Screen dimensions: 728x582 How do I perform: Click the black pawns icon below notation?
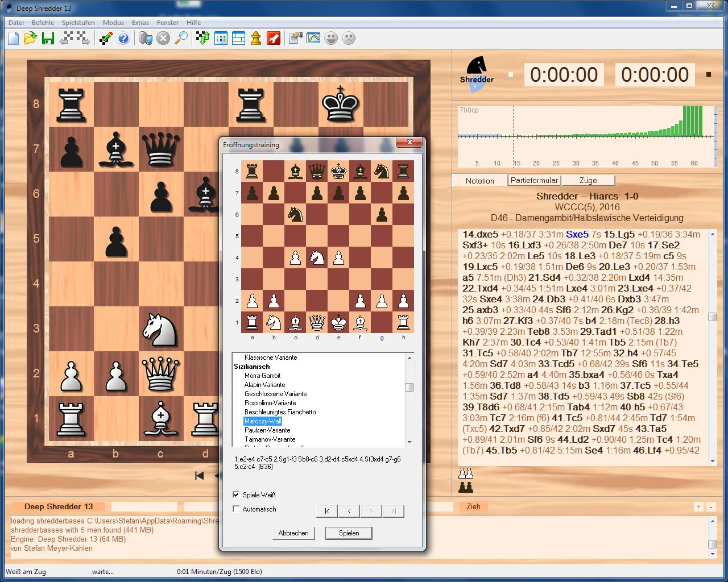point(466,487)
